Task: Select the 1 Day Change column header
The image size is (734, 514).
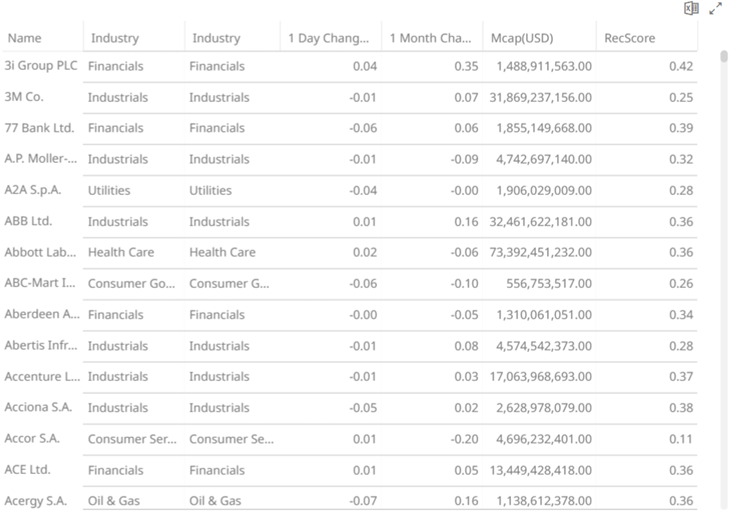Action: tap(328, 38)
